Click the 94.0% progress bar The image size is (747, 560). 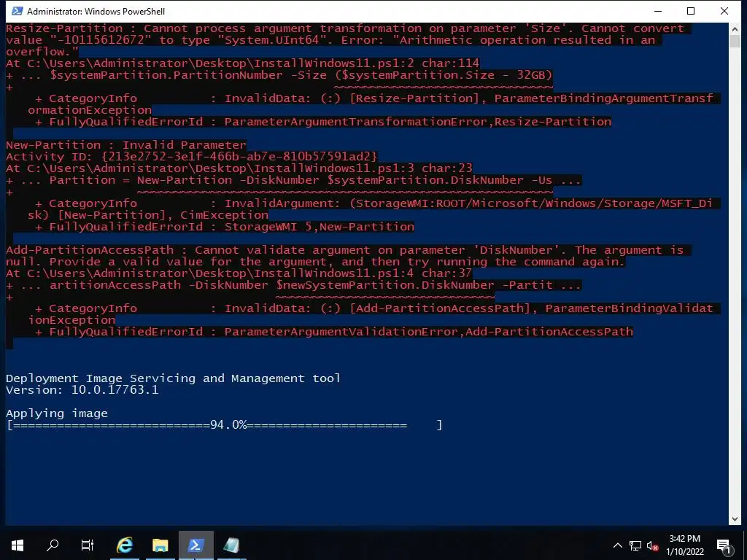pyautogui.click(x=225, y=425)
